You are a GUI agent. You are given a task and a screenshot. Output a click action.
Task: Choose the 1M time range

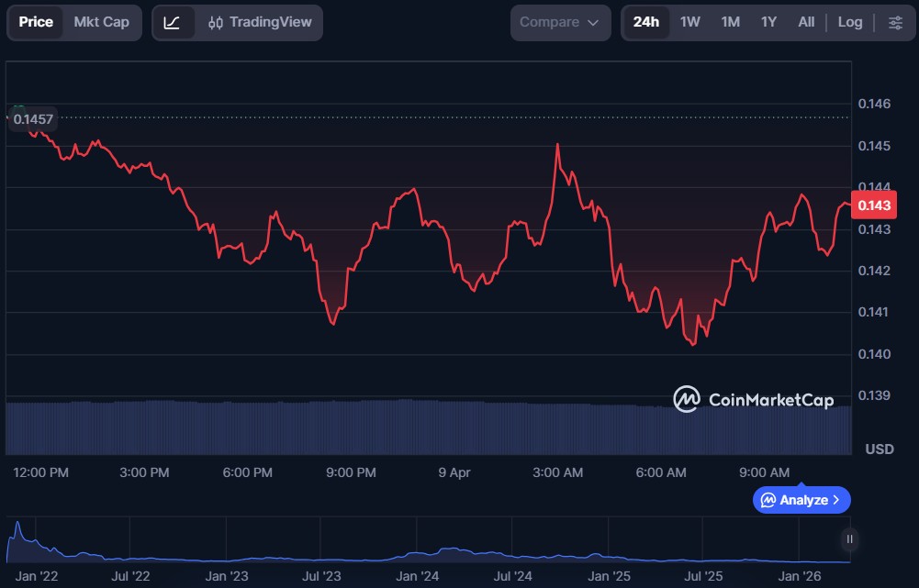[x=730, y=22]
